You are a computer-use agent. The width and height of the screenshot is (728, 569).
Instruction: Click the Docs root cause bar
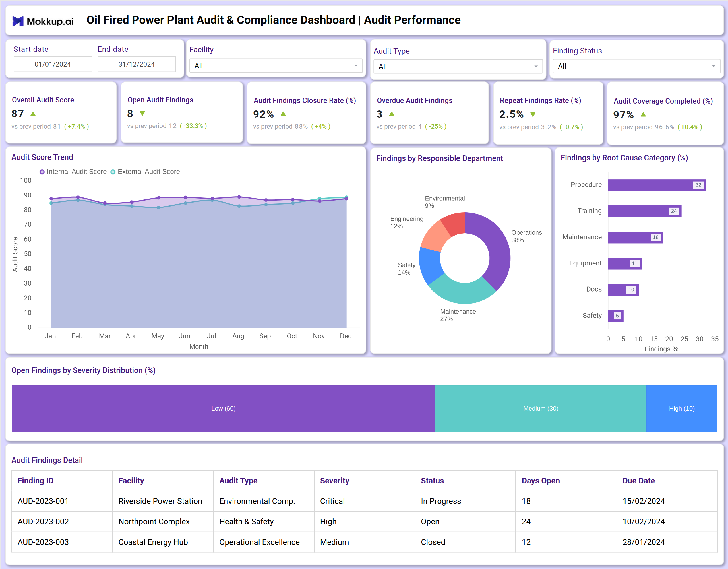tap(623, 290)
